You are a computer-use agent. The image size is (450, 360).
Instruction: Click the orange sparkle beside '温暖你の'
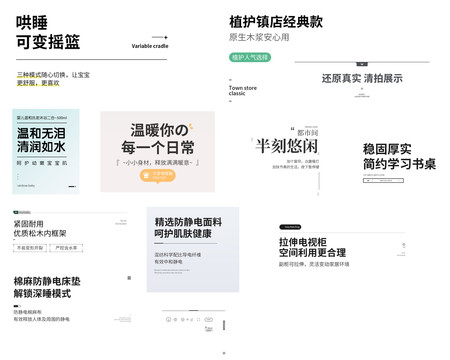[x=191, y=126]
